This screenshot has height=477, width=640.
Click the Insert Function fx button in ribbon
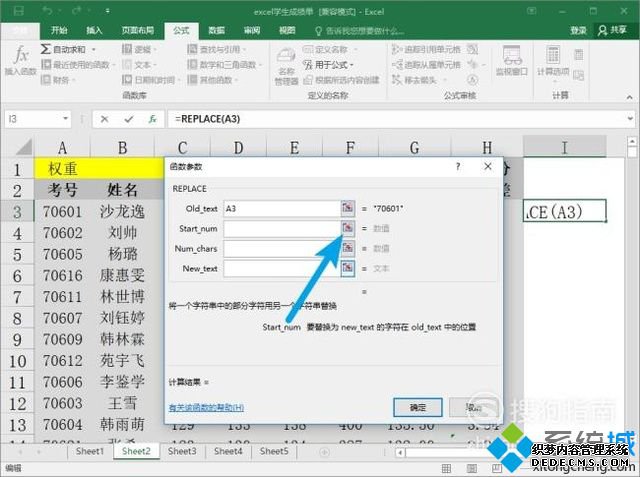[20, 60]
